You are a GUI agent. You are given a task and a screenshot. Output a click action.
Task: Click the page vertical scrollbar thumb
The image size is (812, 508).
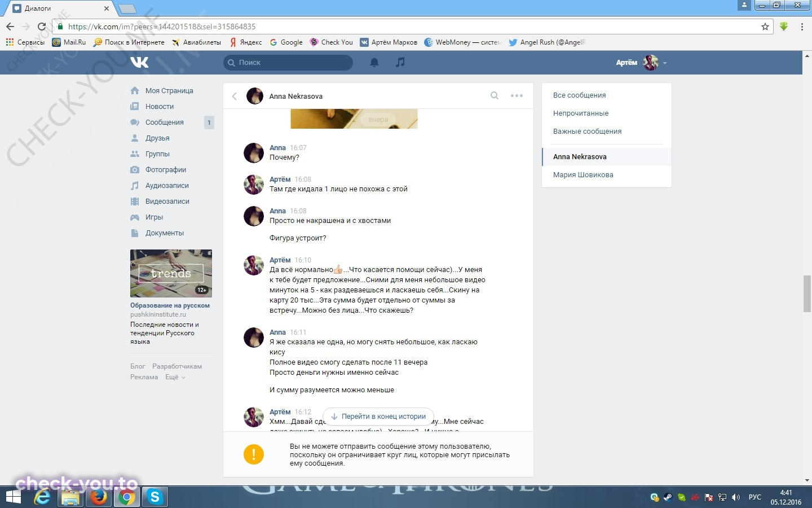point(807,294)
